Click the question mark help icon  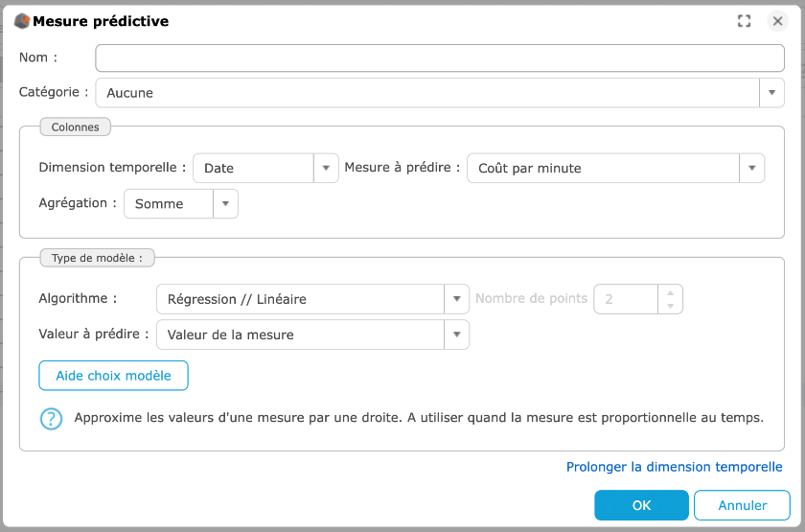coord(51,419)
